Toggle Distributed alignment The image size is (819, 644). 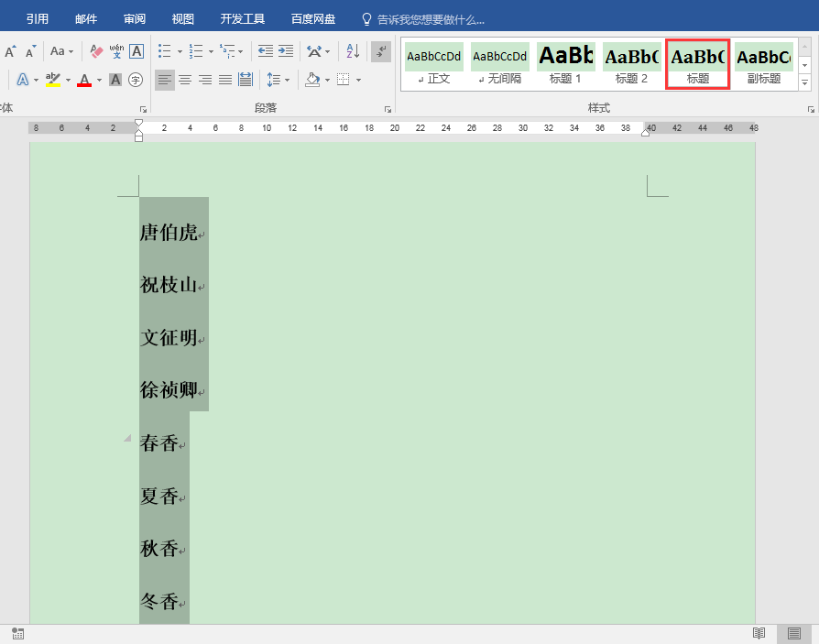[x=246, y=80]
